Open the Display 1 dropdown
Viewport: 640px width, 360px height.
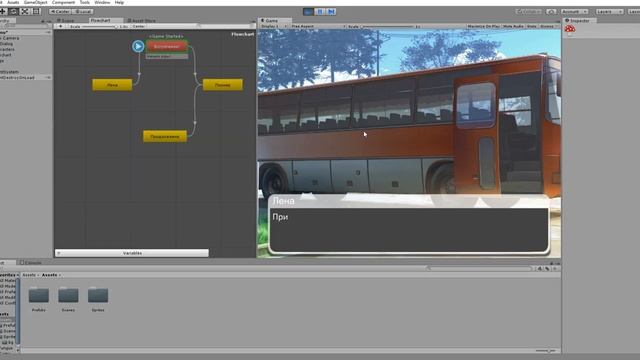(x=273, y=26)
